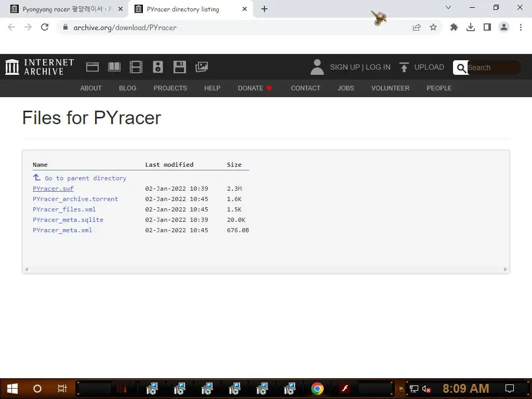Open the DONATE menu item
532x399 pixels.
(255, 88)
